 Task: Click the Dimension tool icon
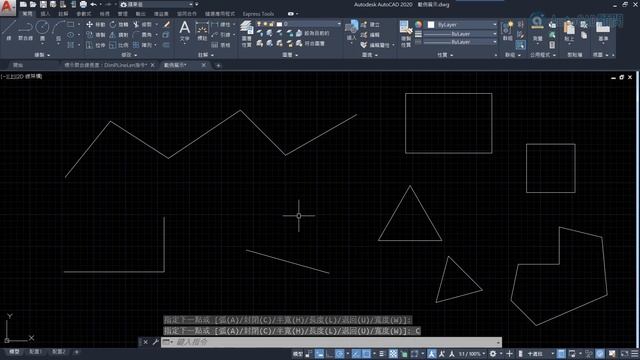(202, 31)
